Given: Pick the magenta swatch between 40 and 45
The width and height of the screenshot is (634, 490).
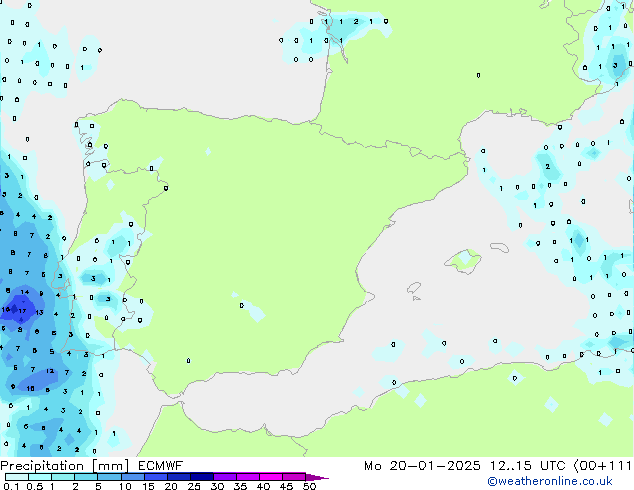Looking at the screenshot, I should 274,477.
